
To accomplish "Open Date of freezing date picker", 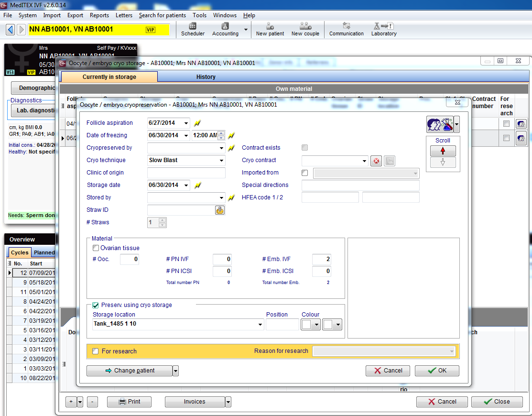I will click(186, 135).
